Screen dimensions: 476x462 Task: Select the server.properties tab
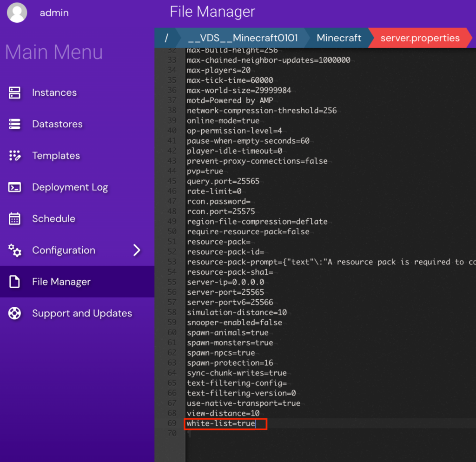(420, 38)
